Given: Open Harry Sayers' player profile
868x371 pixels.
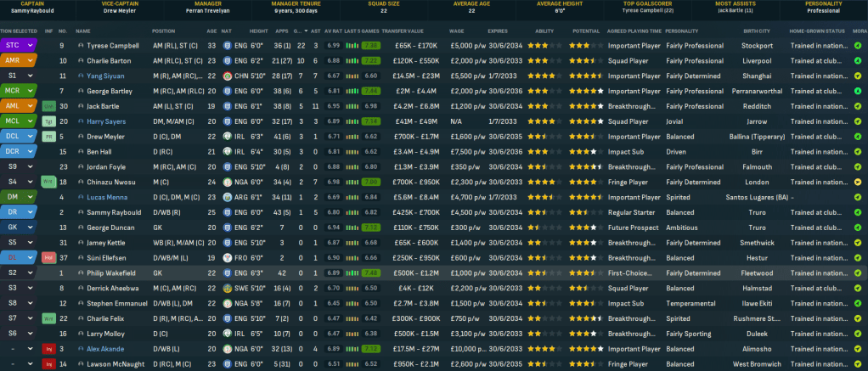Looking at the screenshot, I should click(105, 121).
